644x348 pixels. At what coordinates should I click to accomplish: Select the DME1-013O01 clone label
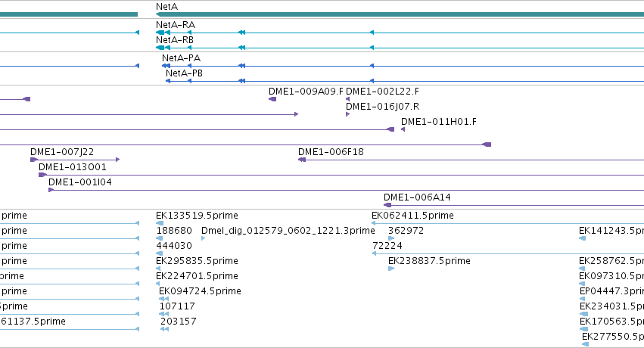tap(73, 167)
